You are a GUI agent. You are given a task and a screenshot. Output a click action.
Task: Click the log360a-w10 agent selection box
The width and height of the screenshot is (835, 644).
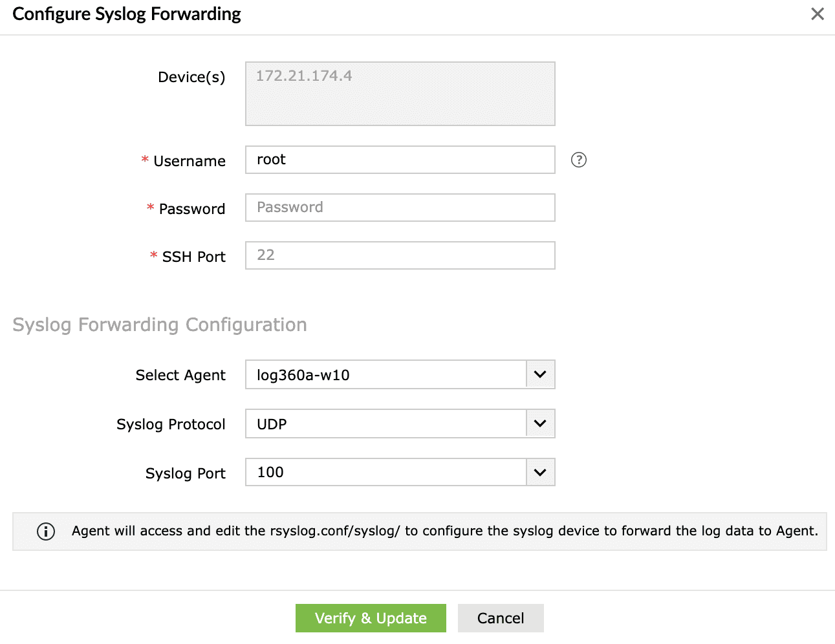[x=385, y=375]
